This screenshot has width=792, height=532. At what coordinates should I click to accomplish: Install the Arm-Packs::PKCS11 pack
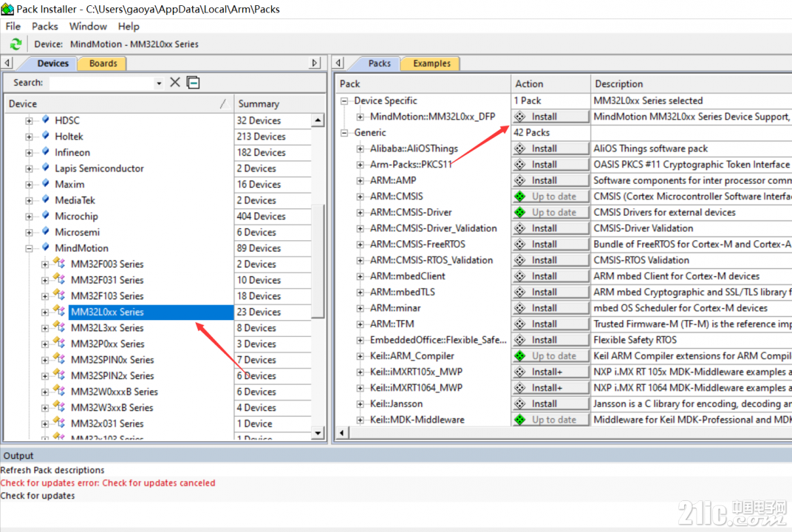point(550,165)
